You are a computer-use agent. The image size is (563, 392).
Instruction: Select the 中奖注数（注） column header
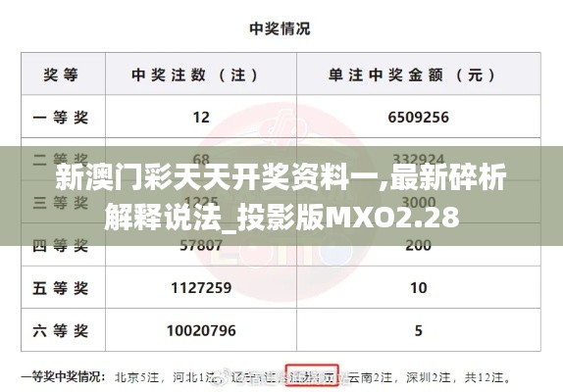(195, 74)
